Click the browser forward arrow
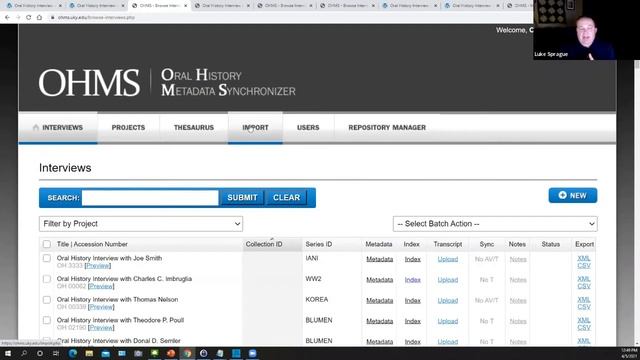The height and width of the screenshot is (360, 640). pyautogui.click(x=18, y=18)
